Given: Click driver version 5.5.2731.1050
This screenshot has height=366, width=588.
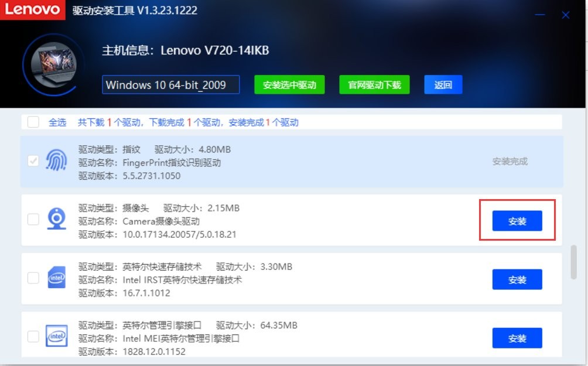Looking at the screenshot, I should point(152,176).
